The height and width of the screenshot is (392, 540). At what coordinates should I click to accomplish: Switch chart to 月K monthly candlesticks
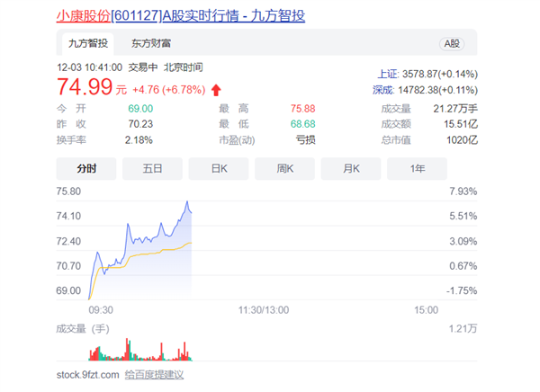(351, 168)
